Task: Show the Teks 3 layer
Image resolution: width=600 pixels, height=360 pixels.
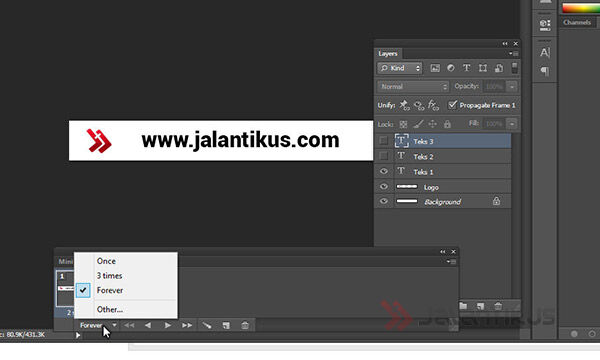Action: [383, 141]
